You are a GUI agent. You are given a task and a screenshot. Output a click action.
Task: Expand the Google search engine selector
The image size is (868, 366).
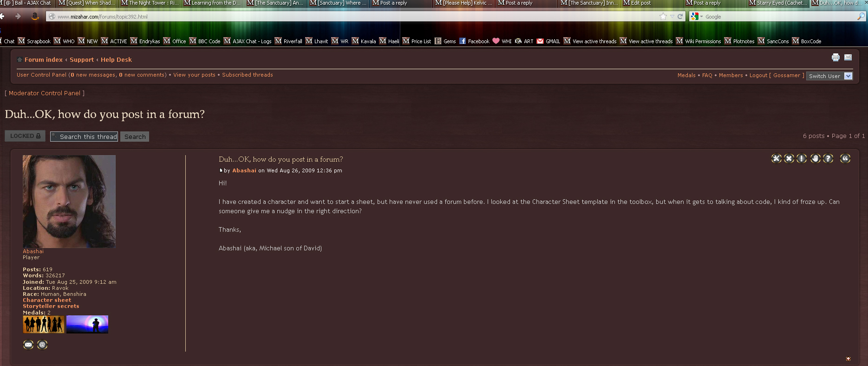point(697,17)
